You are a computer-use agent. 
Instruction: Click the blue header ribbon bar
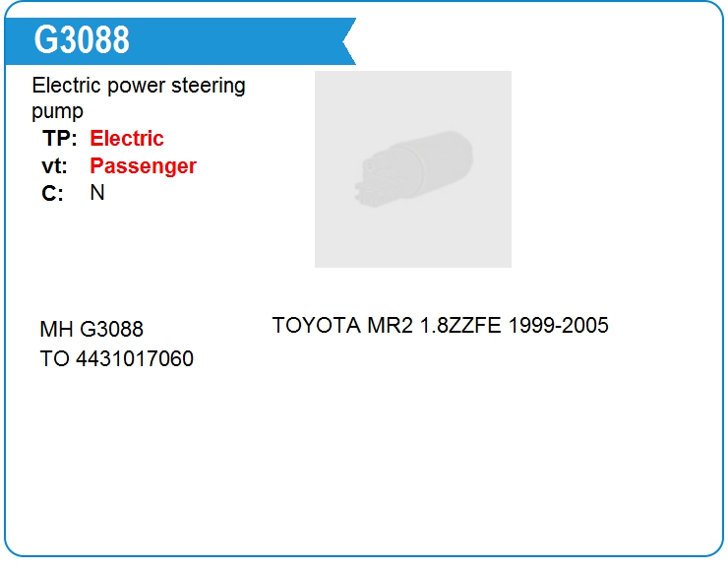pyautogui.click(x=180, y=41)
